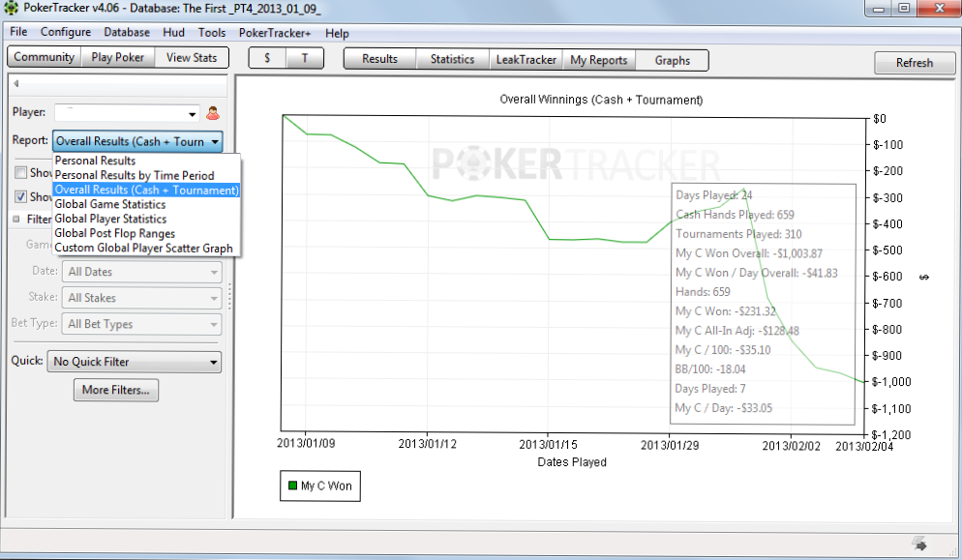Open the Configure menu
Image resolution: width=962 pixels, height=560 pixels.
coord(66,32)
